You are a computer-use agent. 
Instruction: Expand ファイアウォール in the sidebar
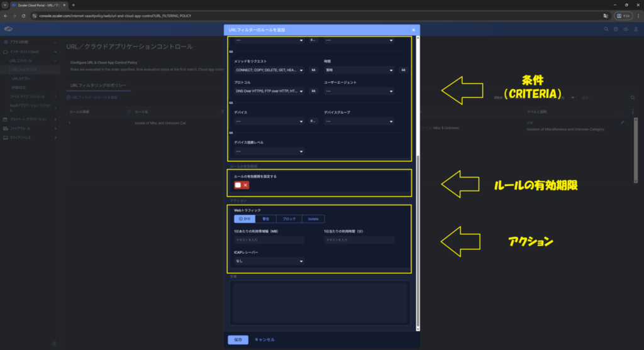pyautogui.click(x=55, y=128)
